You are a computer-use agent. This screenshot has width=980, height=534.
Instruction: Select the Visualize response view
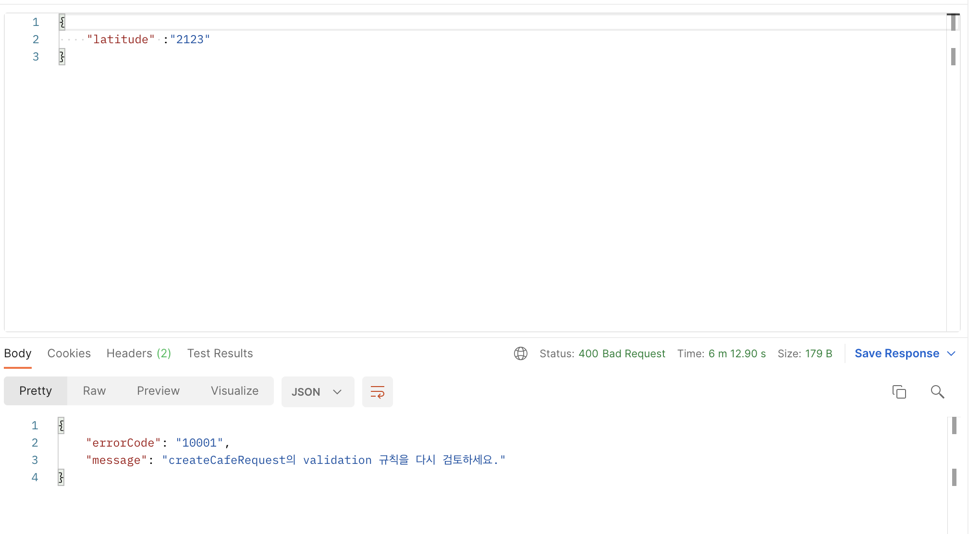(x=234, y=391)
